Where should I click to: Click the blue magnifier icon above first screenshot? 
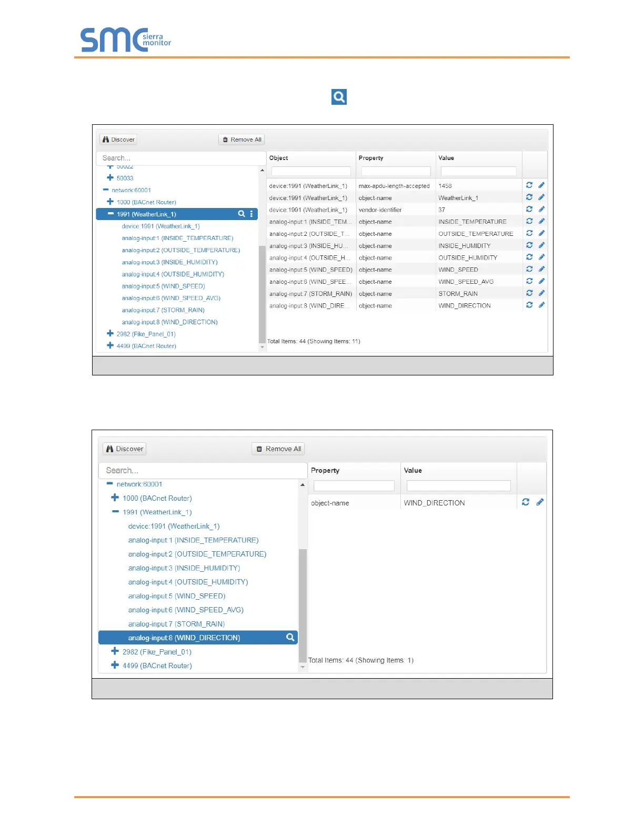point(339,97)
